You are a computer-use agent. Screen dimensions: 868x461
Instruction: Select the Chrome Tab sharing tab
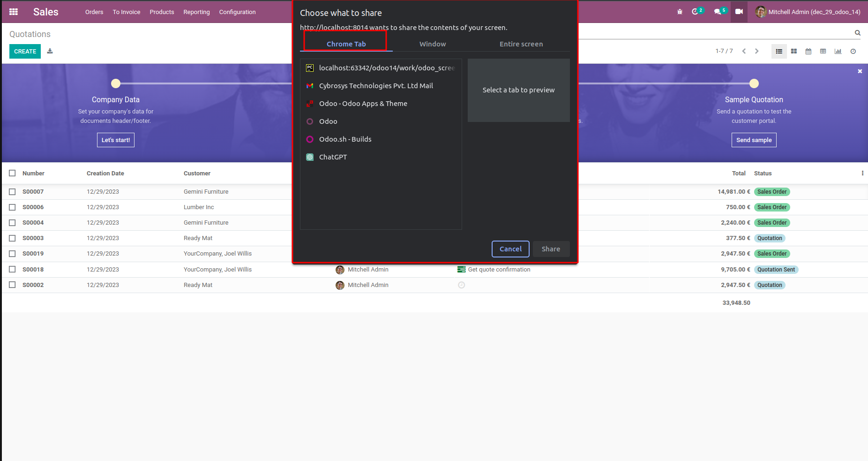(x=346, y=44)
